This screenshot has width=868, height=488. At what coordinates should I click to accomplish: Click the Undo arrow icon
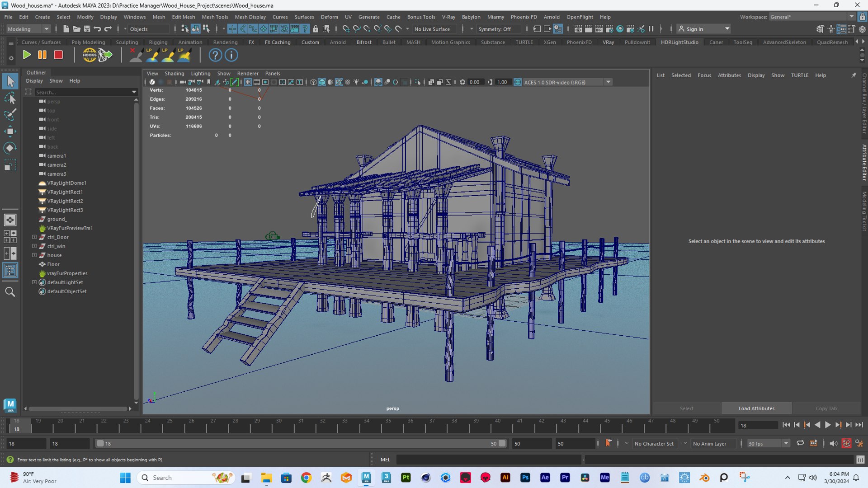pyautogui.click(x=97, y=29)
